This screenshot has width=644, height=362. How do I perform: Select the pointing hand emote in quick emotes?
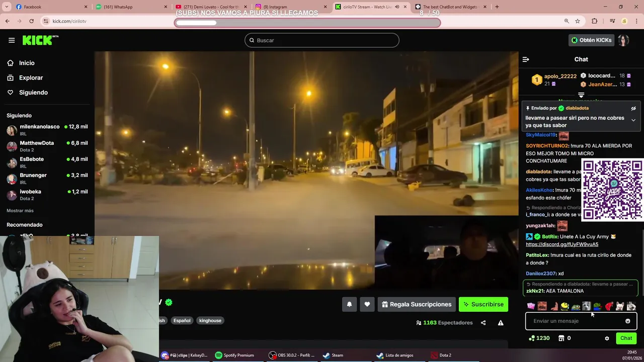[x=554, y=306]
